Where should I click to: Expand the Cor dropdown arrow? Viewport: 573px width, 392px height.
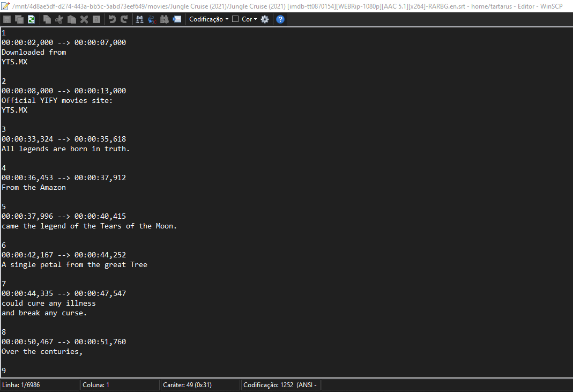[x=255, y=19]
